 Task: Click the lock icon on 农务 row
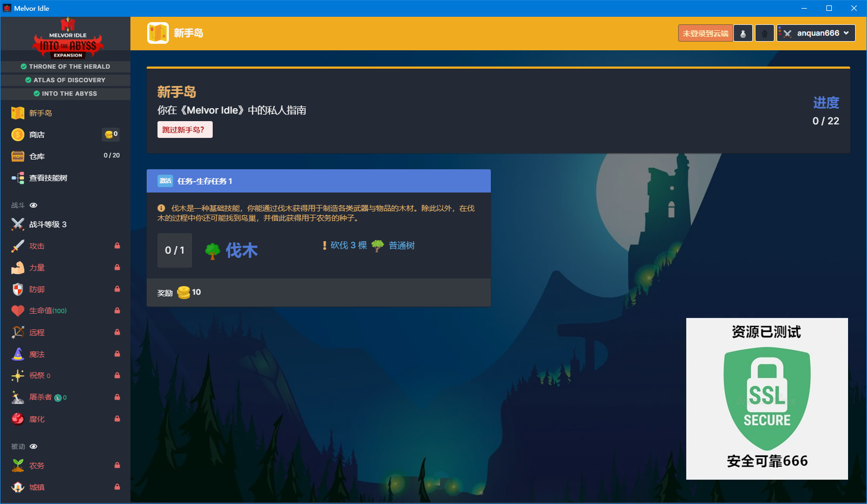117,465
